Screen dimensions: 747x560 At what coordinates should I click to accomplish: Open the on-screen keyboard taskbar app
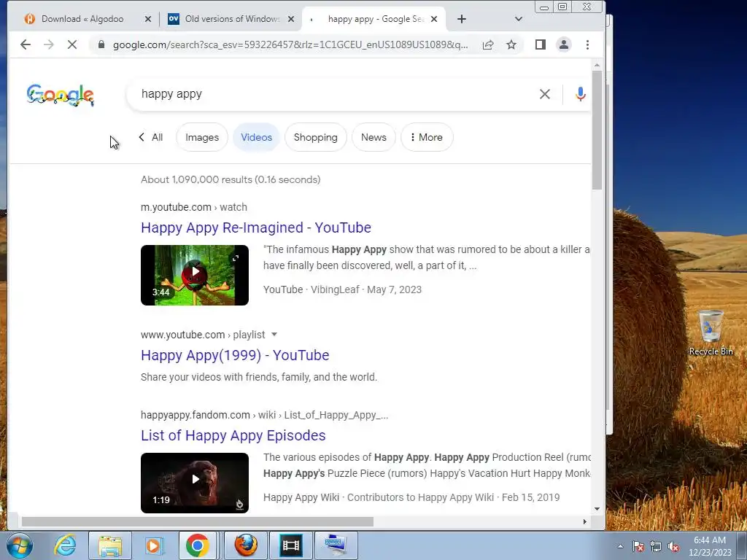336,545
